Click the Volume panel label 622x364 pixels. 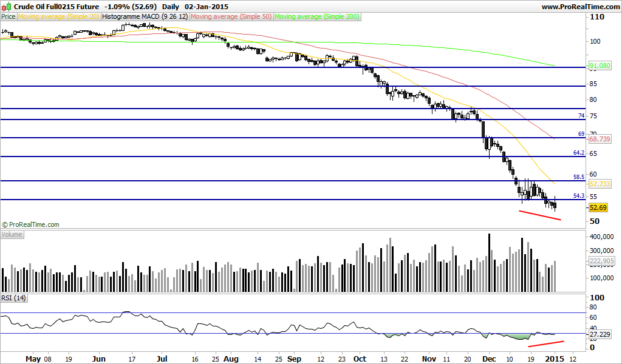(12, 235)
